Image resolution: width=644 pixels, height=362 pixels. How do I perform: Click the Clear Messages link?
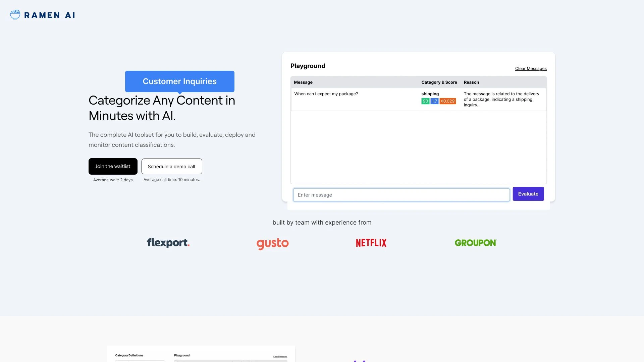point(531,69)
